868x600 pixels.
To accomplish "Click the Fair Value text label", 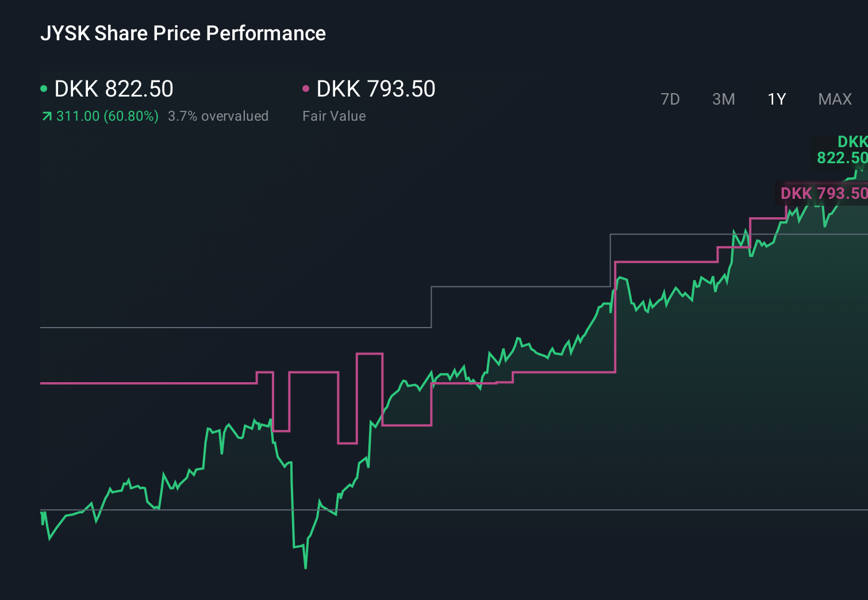I will [x=334, y=116].
